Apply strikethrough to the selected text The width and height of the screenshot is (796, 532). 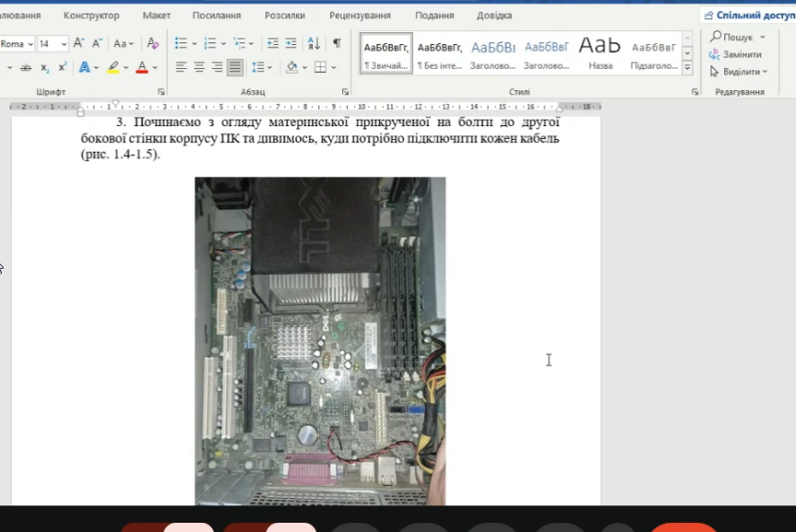tap(26, 67)
